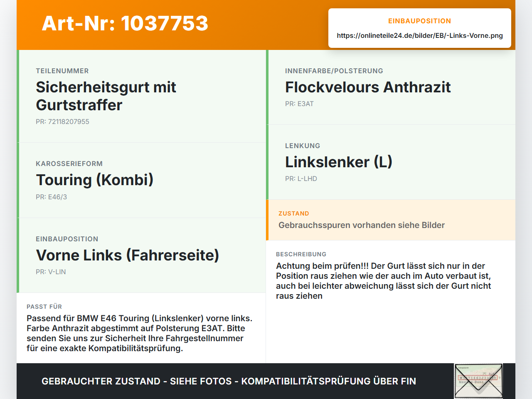Click the PR: L-LHD code
532x399 pixels.
pos(301,178)
